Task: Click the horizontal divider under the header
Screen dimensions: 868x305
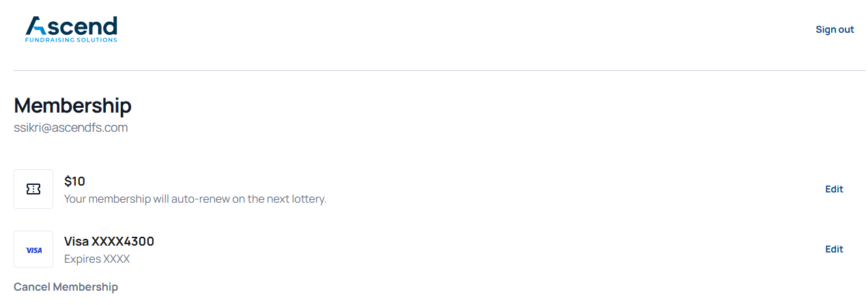Action: point(434,70)
